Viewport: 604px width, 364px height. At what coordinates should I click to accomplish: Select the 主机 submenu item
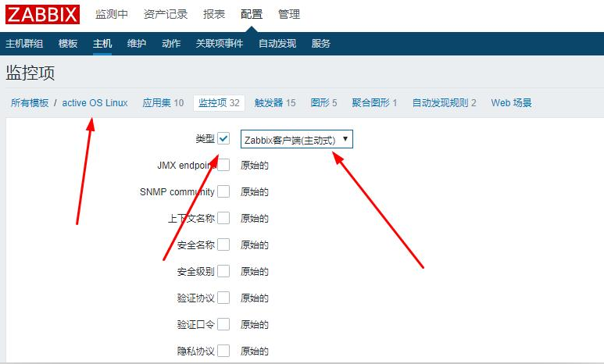tap(102, 44)
